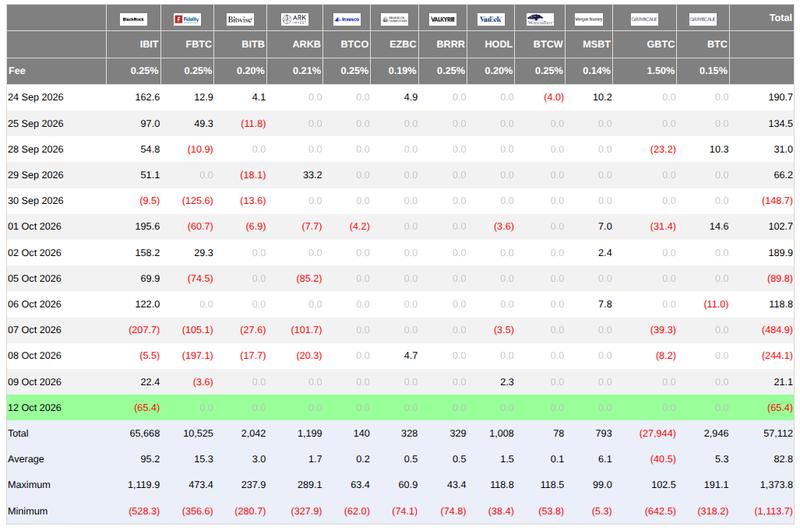Viewport: 800px width, 530px height.
Task: Select the BITB column header
Action: click(253, 44)
